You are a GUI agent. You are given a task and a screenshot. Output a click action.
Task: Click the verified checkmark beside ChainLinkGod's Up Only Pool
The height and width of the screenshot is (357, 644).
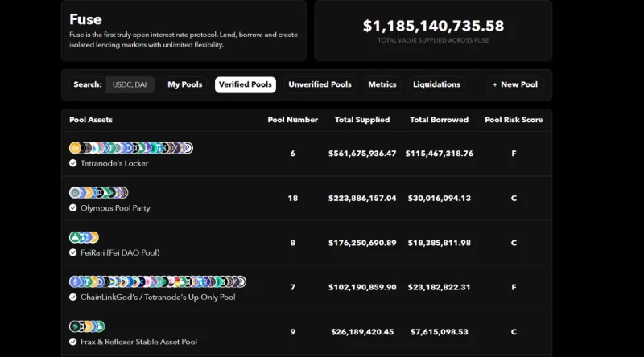[73, 297]
